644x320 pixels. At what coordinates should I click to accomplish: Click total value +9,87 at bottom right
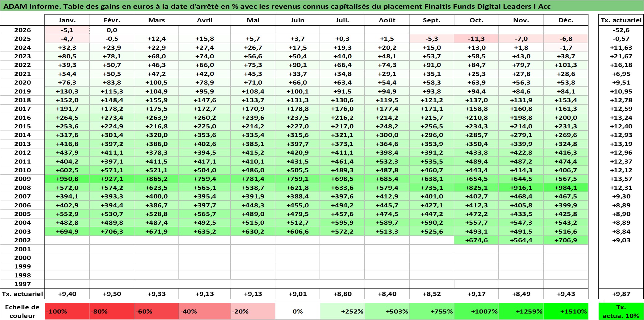click(621, 294)
